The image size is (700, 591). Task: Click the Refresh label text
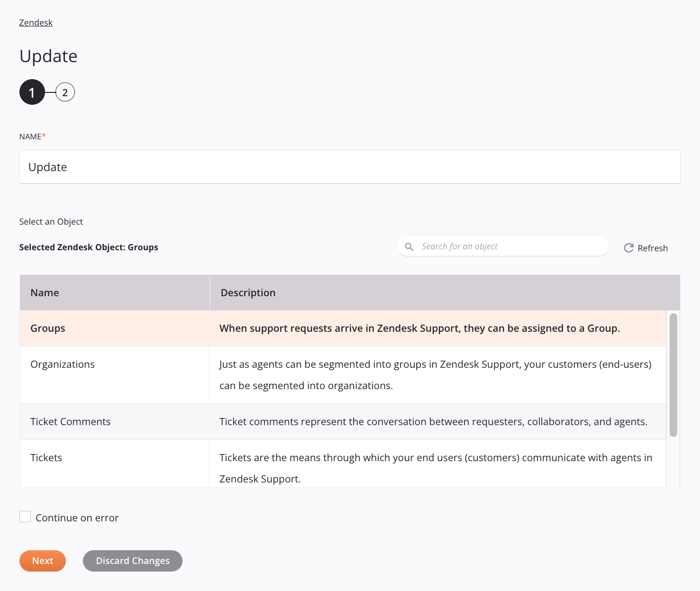coord(653,248)
